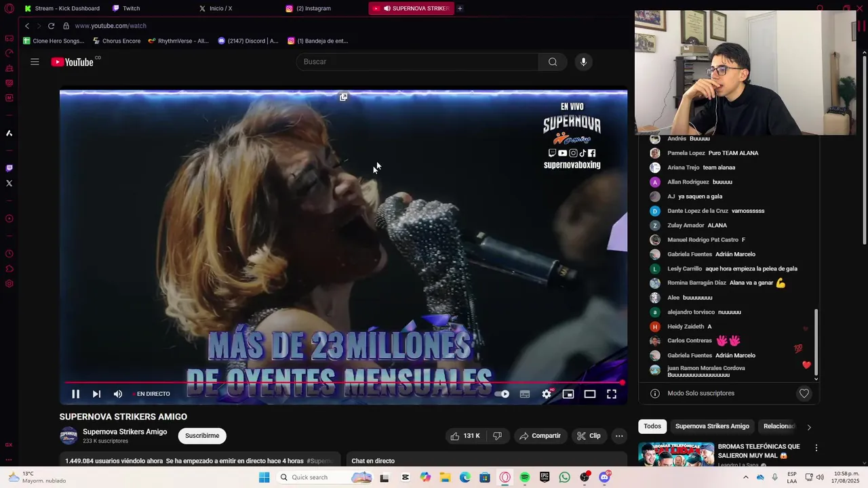Image resolution: width=868 pixels, height=488 pixels.
Task: Enable miniplayer mode
Action: pos(568,394)
